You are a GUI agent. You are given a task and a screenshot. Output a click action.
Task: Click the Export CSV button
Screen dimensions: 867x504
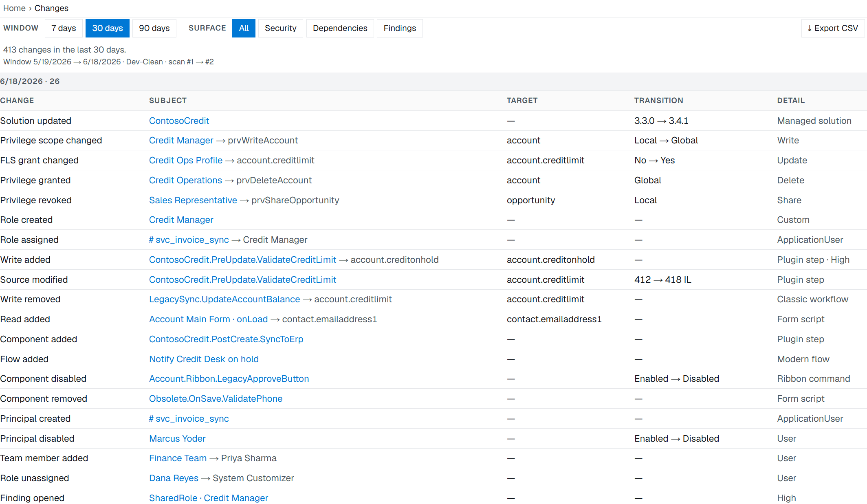[833, 28]
